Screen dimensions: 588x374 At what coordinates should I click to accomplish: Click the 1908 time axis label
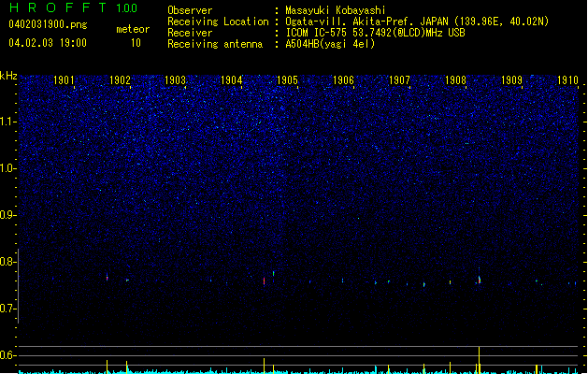(x=455, y=79)
